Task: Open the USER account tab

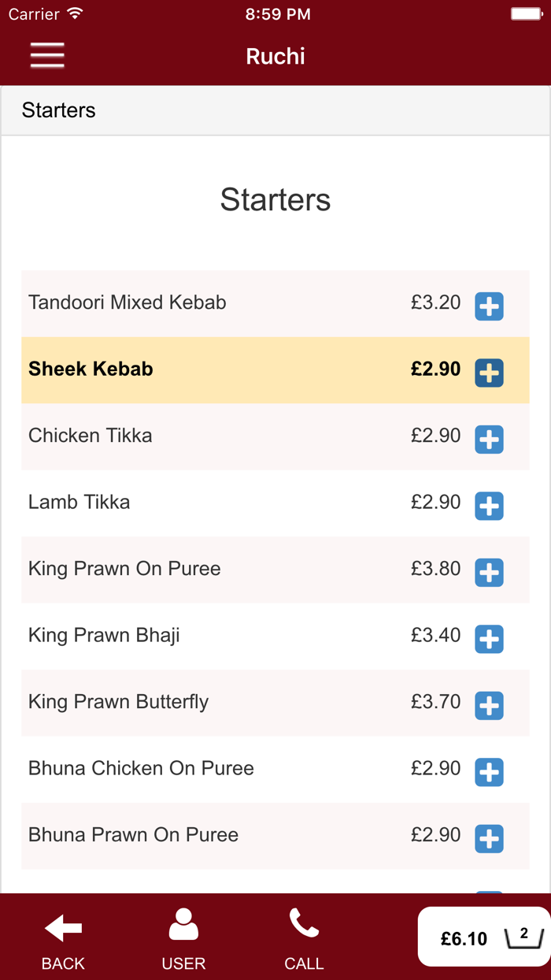Action: 183,939
